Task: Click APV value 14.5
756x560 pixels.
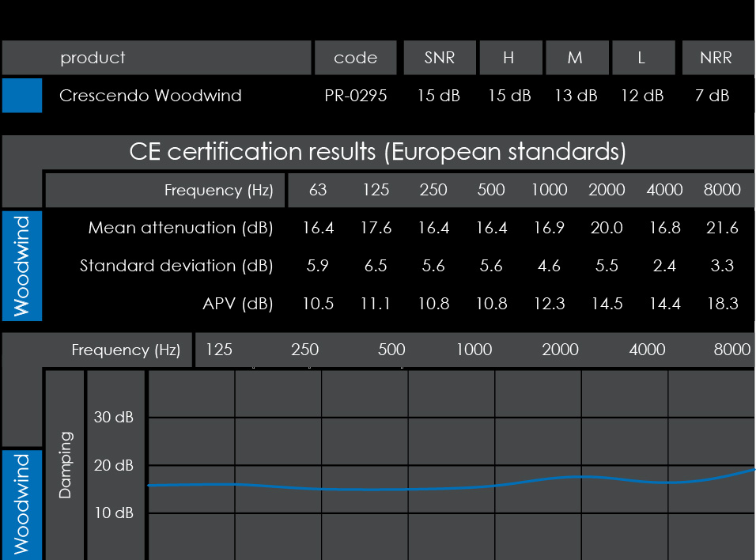Action: click(x=607, y=304)
